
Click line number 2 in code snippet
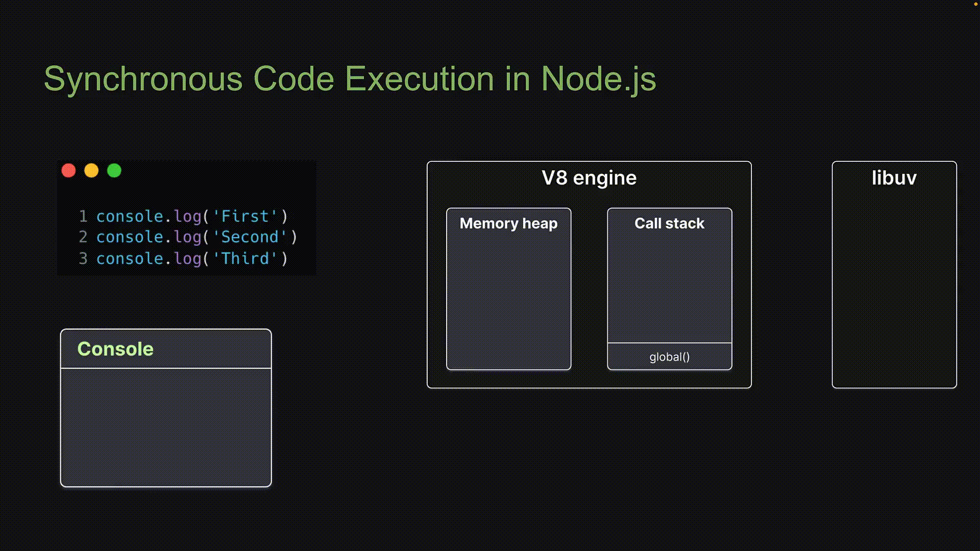click(x=83, y=237)
